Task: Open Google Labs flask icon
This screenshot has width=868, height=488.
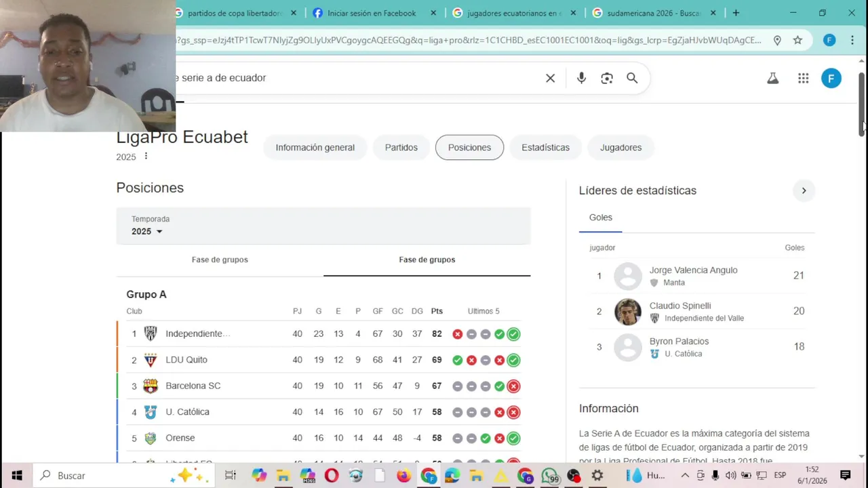Action: click(772, 78)
